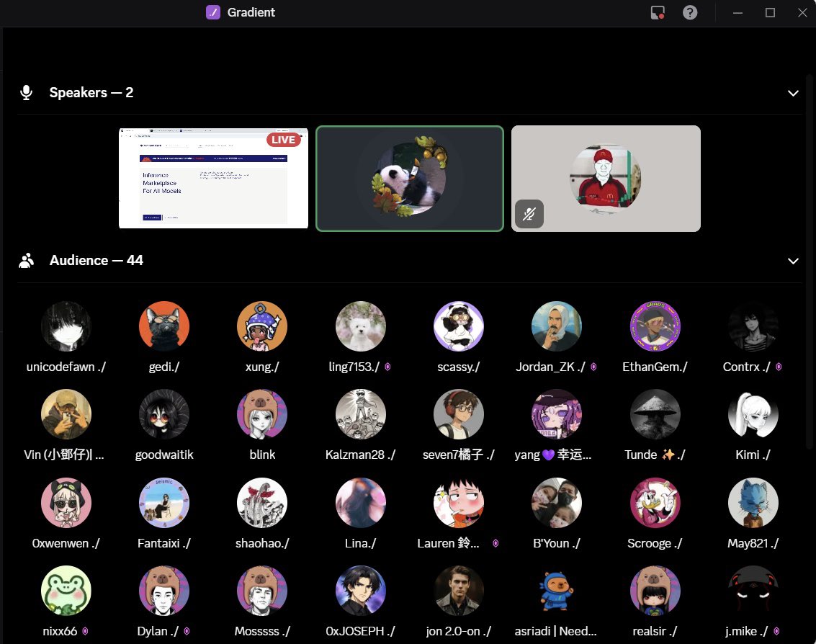The height and width of the screenshot is (644, 816).
Task: Click the badge next to ling7153./ name
Action: pyautogui.click(x=387, y=367)
